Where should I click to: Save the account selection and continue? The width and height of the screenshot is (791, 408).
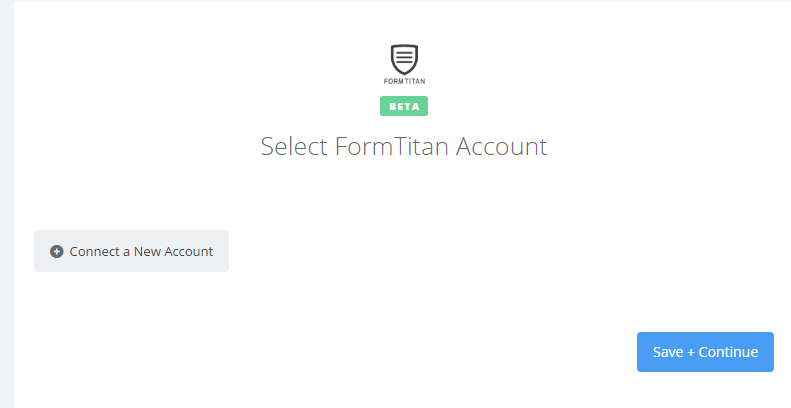tap(705, 352)
